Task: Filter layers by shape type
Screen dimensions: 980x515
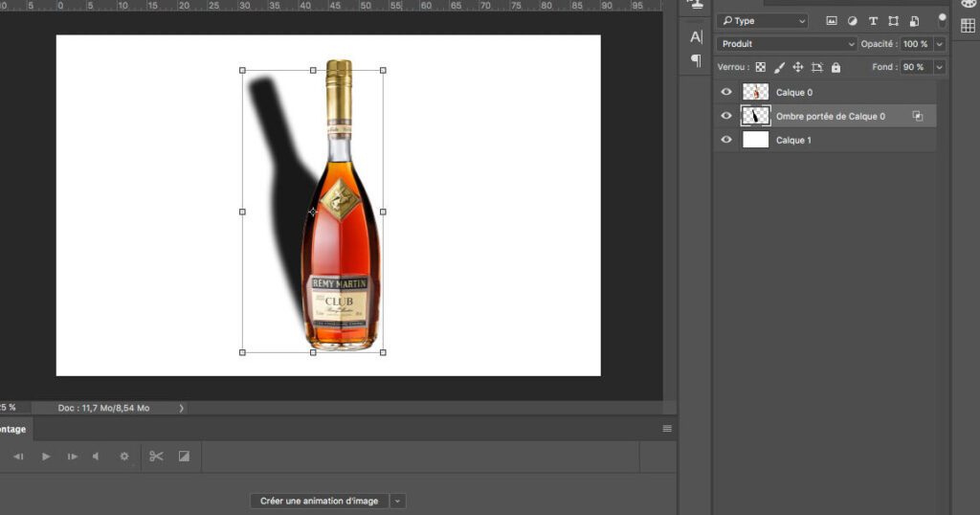Action: tap(894, 21)
